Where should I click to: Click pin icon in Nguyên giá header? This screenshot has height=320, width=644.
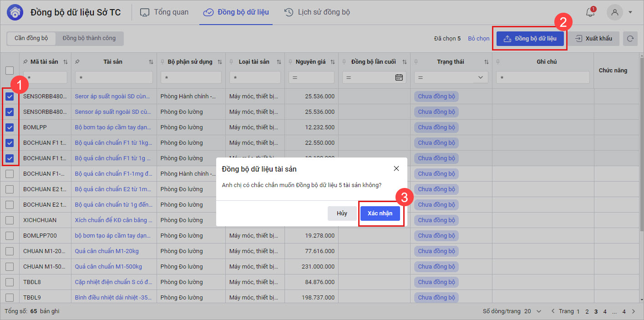(291, 61)
